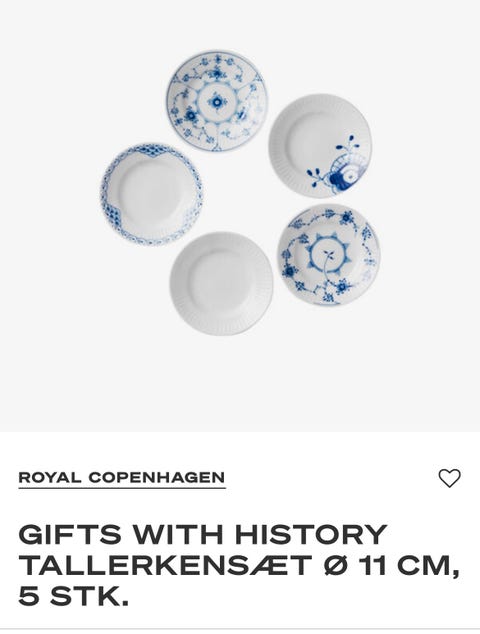
Task: Click the word 'HISTORY' in the title
Action: [311, 534]
